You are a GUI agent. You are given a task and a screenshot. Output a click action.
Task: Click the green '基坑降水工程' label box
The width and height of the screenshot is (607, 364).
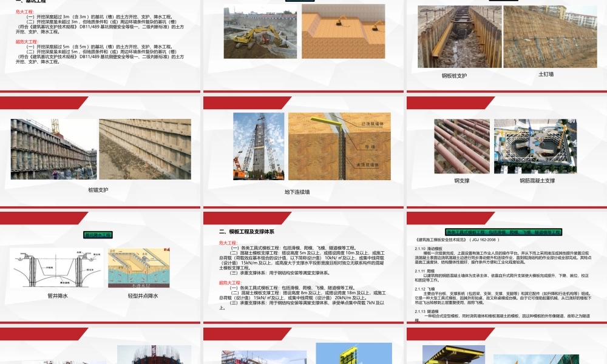pos(98,235)
